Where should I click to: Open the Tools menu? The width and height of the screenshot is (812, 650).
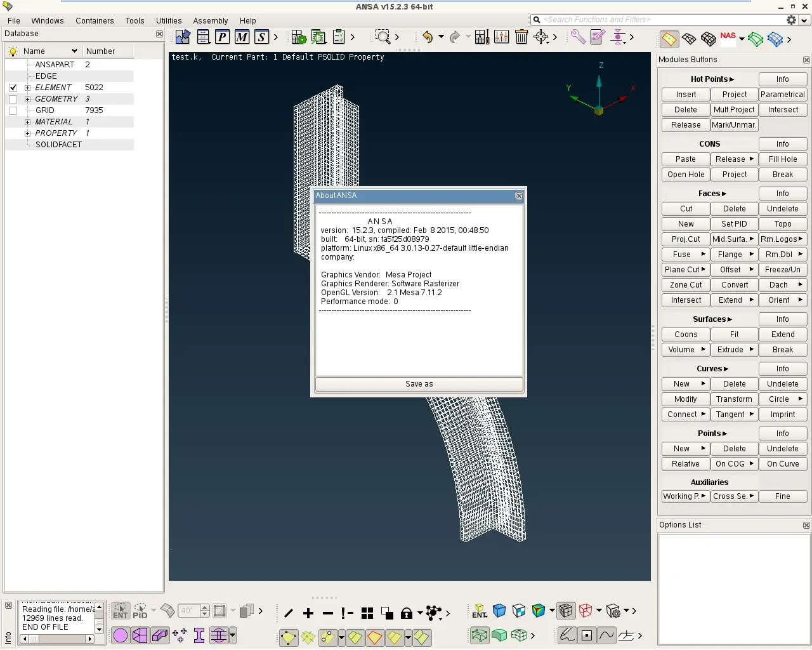134,21
